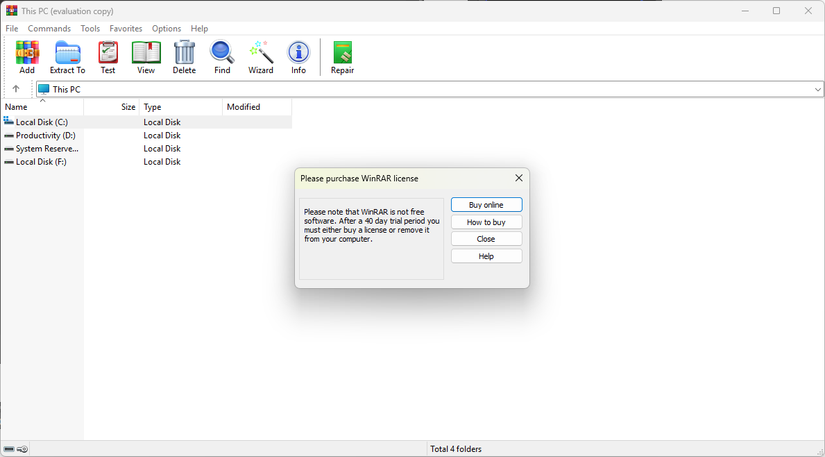This screenshot has width=825, height=457.
Task: Minimize the WinRAR window
Action: click(745, 11)
